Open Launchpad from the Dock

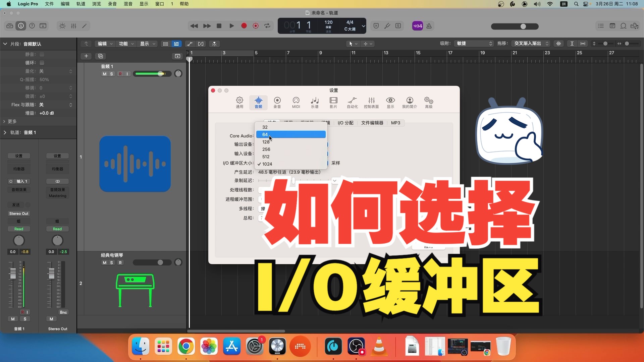(163, 346)
